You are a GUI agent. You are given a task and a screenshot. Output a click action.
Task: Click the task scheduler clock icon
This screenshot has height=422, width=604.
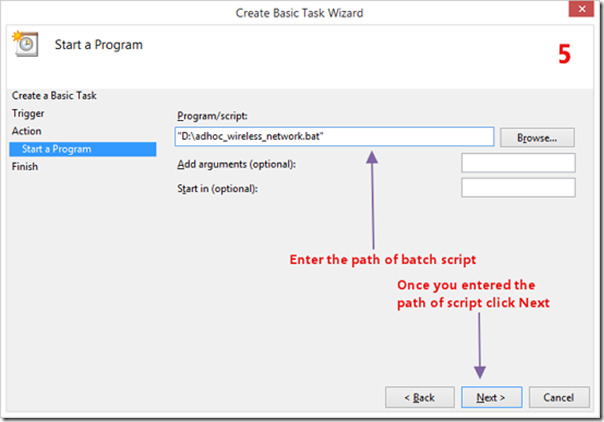point(25,44)
